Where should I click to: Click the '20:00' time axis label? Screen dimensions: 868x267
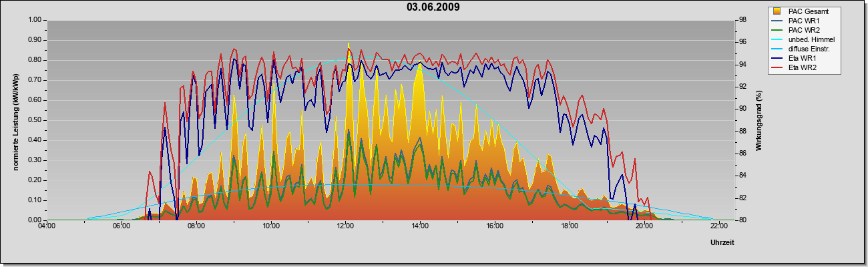(645, 226)
